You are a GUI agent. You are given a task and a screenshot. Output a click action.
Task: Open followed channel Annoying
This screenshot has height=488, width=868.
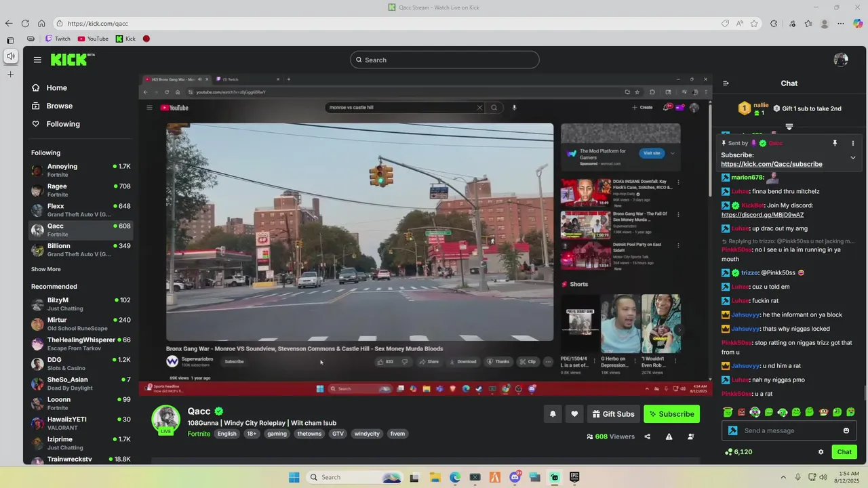81,170
